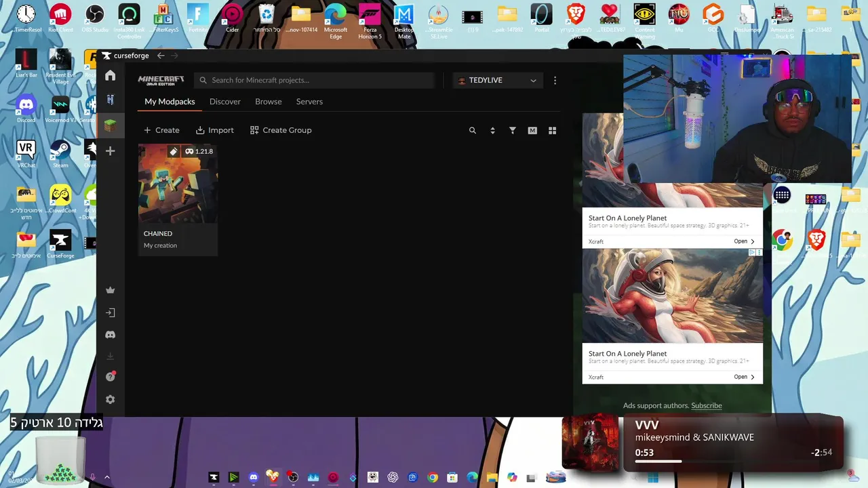This screenshot has width=868, height=488.
Task: Open the crown premium icon in CurseForge sidebar
Action: (111, 290)
